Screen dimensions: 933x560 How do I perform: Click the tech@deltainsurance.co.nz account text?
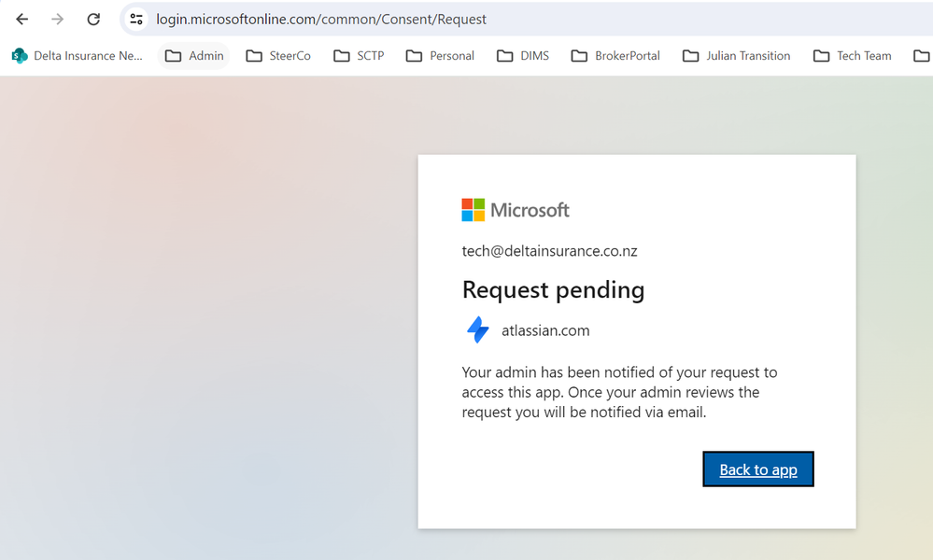(x=549, y=251)
